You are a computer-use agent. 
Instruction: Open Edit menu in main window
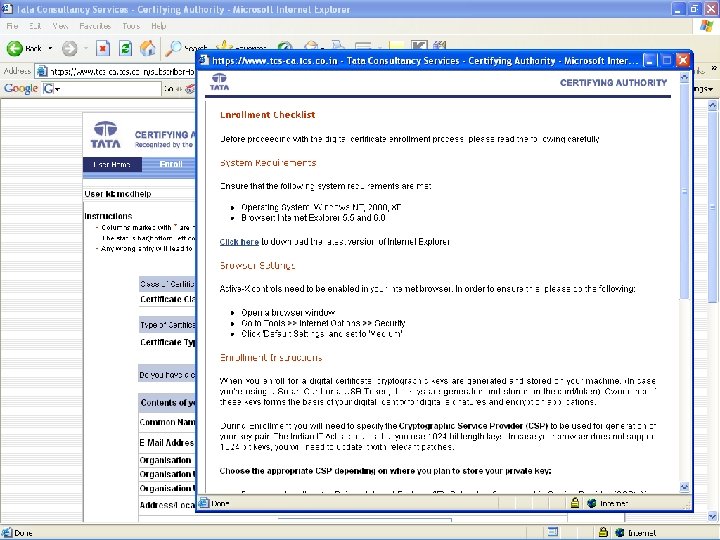coord(35,26)
